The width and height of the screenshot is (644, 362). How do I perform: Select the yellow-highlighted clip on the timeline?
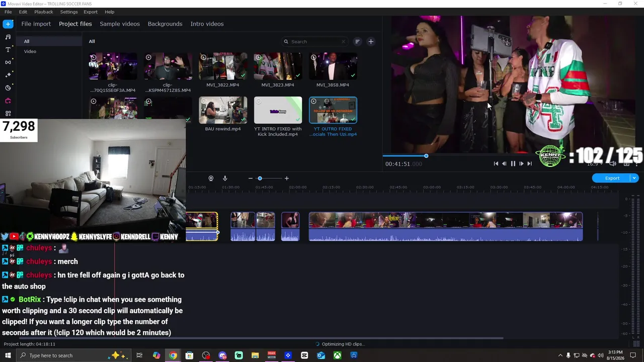tap(202, 226)
